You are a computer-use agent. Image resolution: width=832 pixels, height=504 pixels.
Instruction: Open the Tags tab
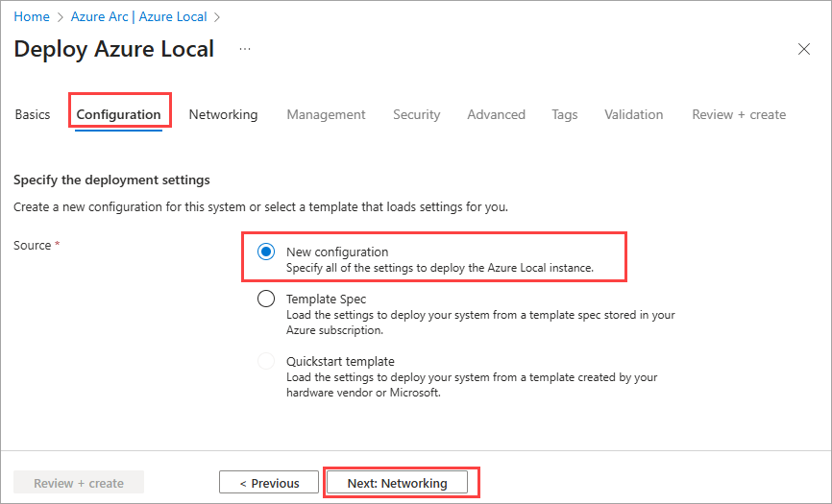[565, 114]
